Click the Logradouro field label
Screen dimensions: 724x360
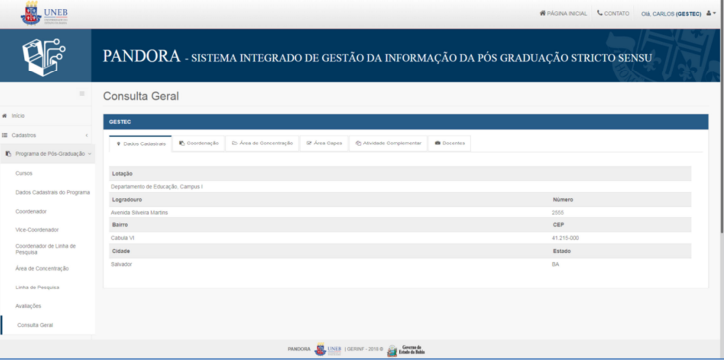(127, 200)
